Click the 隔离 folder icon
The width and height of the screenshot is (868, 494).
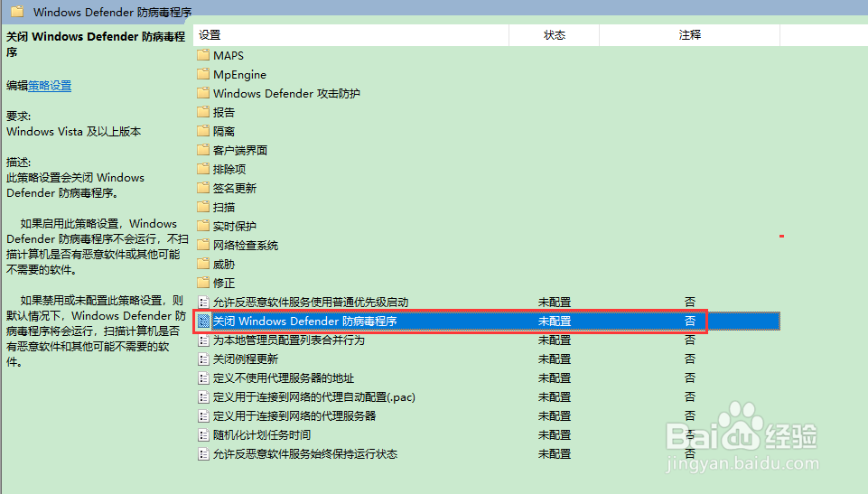(x=203, y=131)
